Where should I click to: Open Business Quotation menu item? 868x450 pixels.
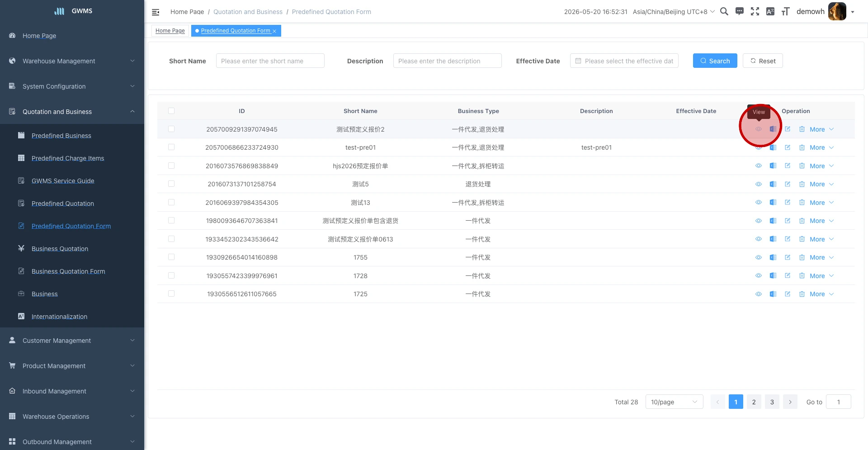point(72,249)
